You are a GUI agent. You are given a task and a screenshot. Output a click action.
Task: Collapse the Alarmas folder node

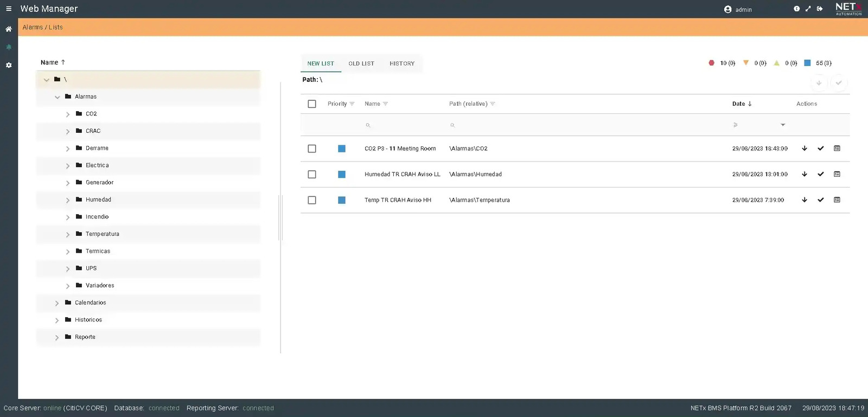[58, 97]
